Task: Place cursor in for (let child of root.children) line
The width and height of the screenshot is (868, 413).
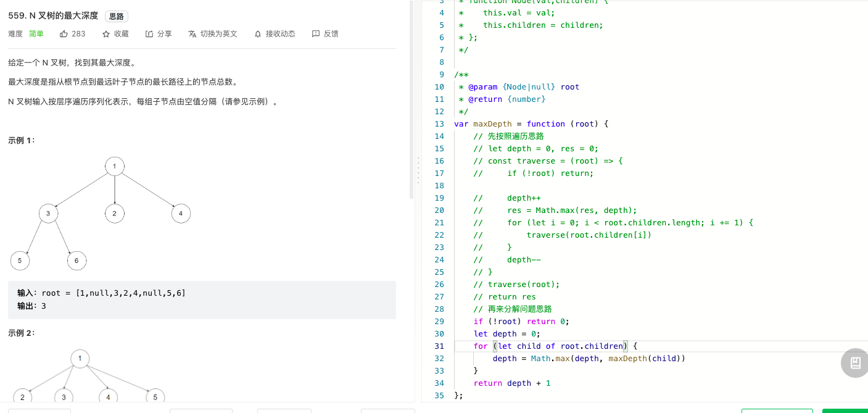Action: point(555,346)
